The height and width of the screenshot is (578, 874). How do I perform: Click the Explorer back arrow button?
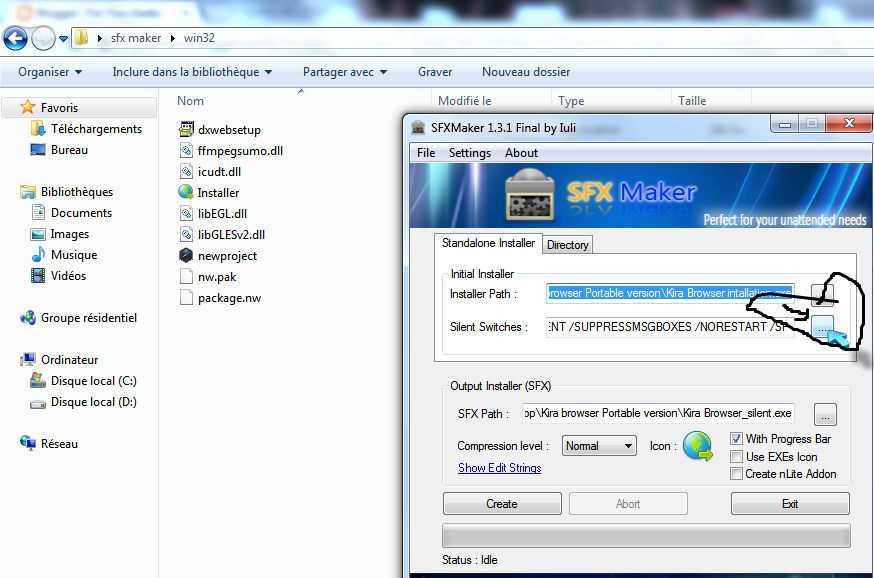coord(15,38)
